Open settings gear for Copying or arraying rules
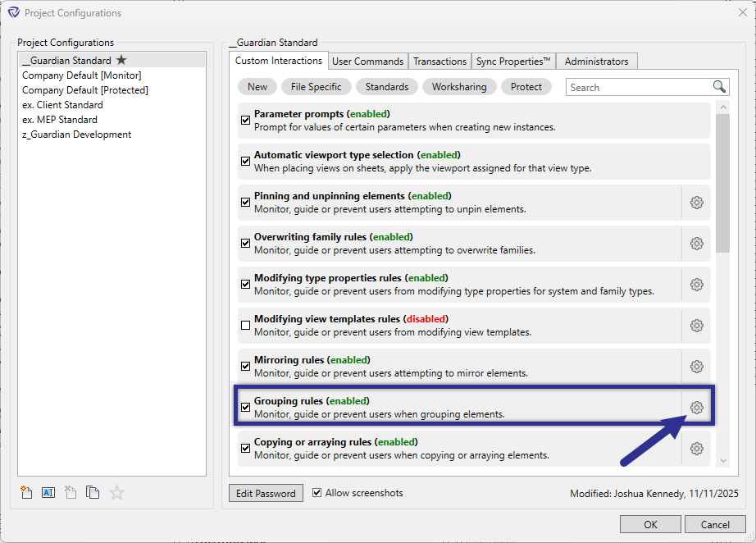 pos(696,448)
